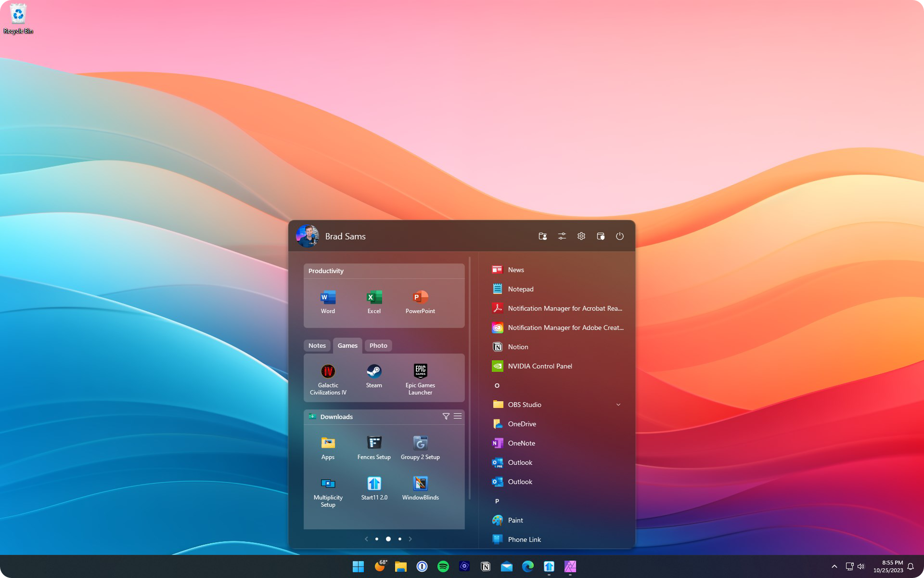
Task: Switch to the Notes tab
Action: 317,345
